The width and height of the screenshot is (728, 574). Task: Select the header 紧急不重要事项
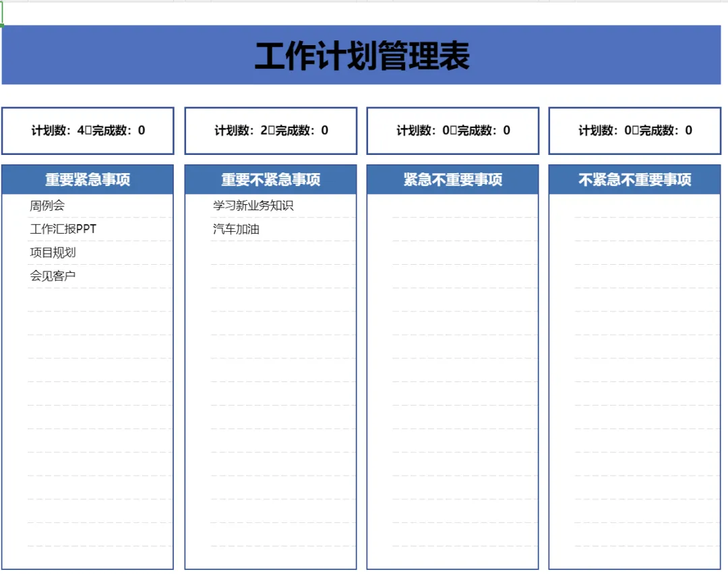[x=453, y=180]
